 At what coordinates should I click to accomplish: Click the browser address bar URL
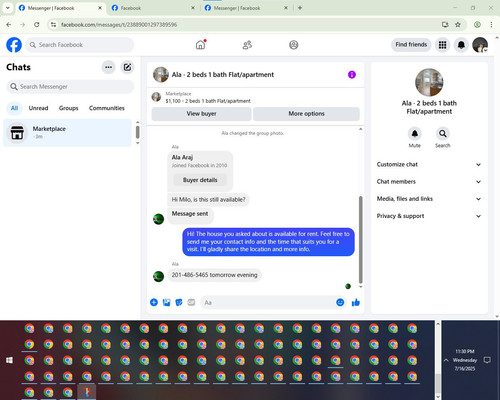[x=119, y=25]
